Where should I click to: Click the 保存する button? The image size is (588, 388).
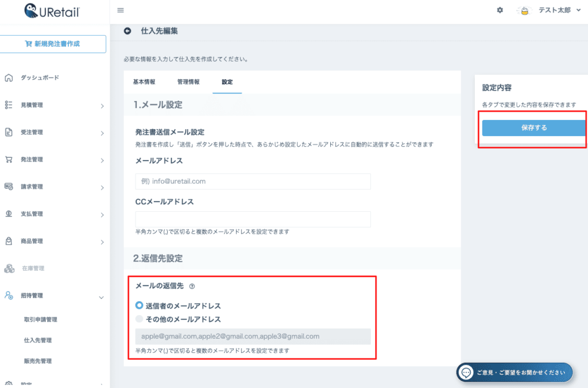click(533, 128)
